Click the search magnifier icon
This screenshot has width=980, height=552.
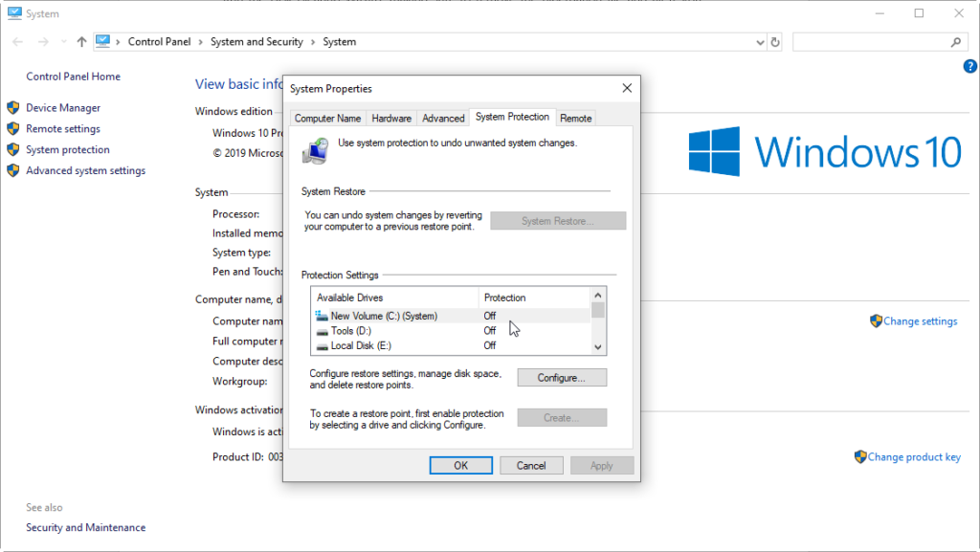(955, 42)
